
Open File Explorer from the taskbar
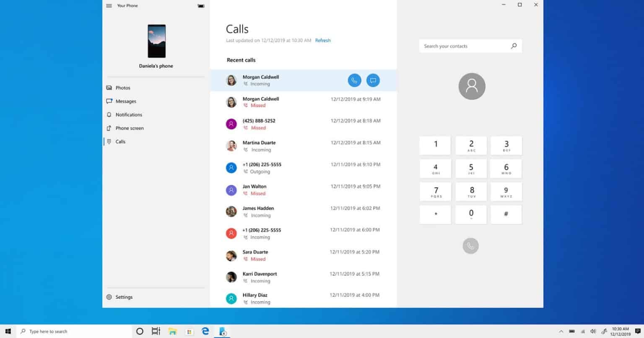click(x=172, y=331)
